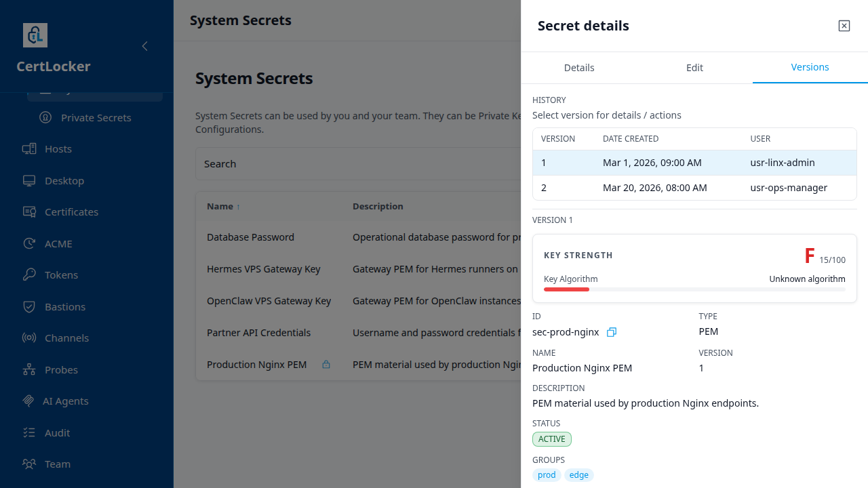Switch to the Edit tab

(x=694, y=68)
